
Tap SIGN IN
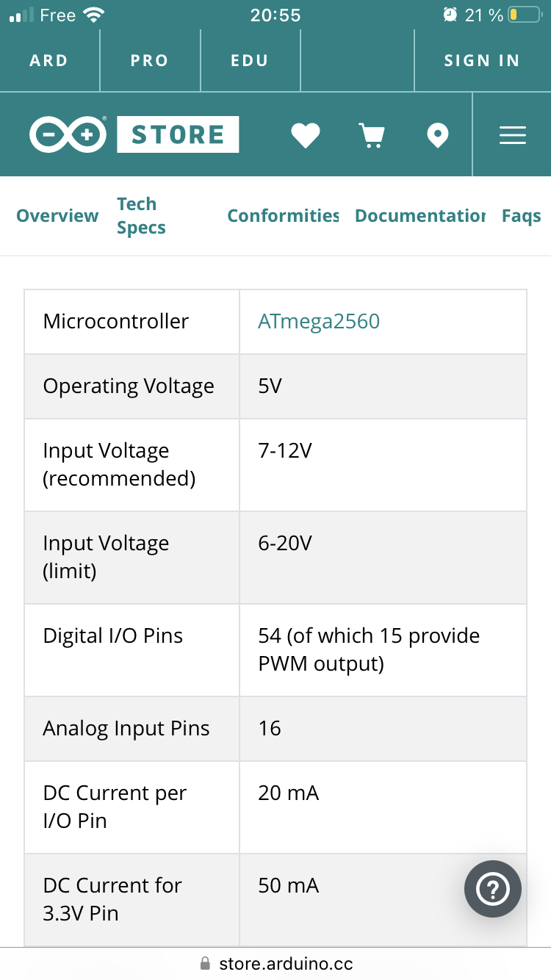(482, 60)
